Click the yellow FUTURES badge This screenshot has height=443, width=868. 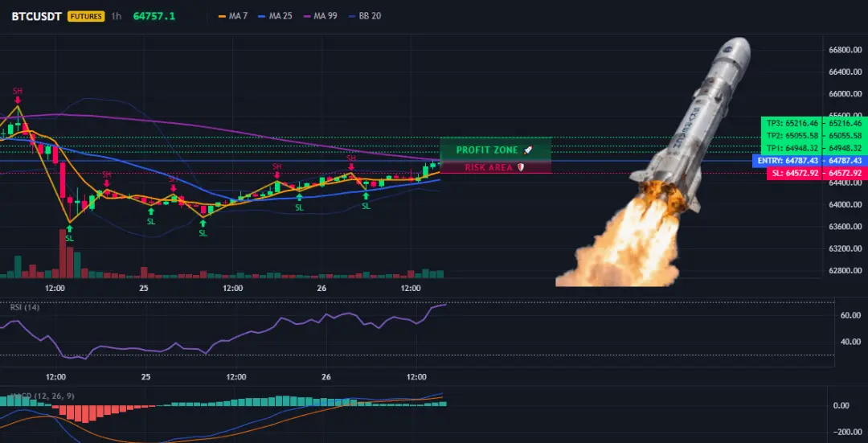pyautogui.click(x=86, y=16)
